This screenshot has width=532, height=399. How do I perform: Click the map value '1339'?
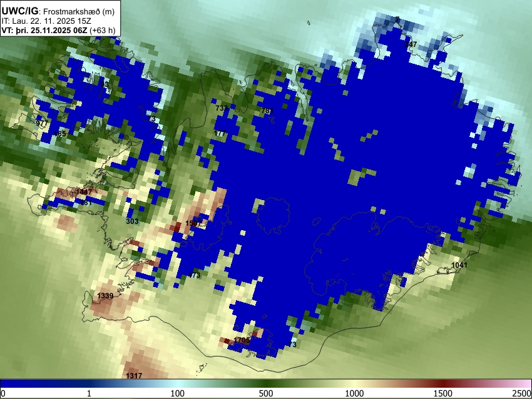click(x=105, y=296)
